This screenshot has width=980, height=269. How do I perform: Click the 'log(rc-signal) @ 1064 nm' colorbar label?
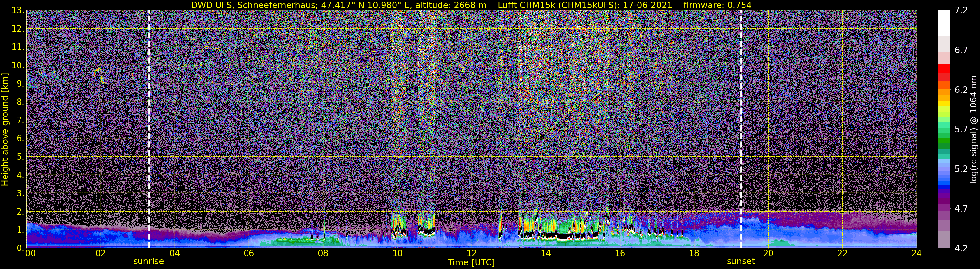pos(973,130)
